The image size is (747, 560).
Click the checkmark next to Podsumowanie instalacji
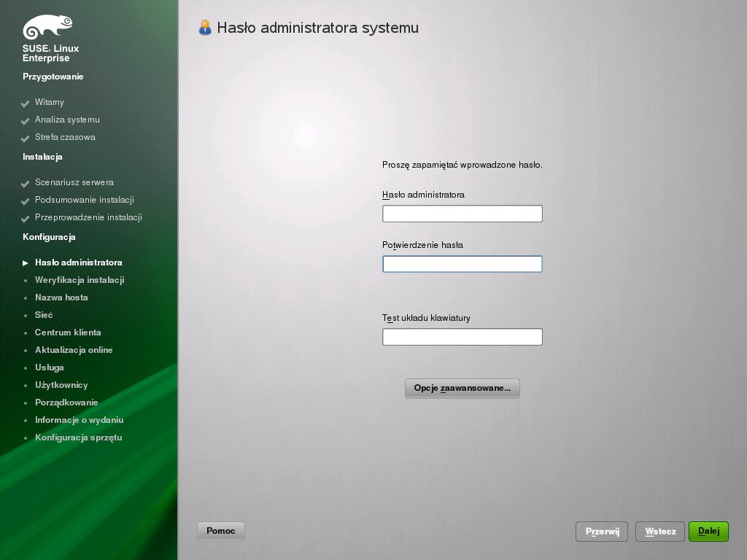(x=26, y=201)
